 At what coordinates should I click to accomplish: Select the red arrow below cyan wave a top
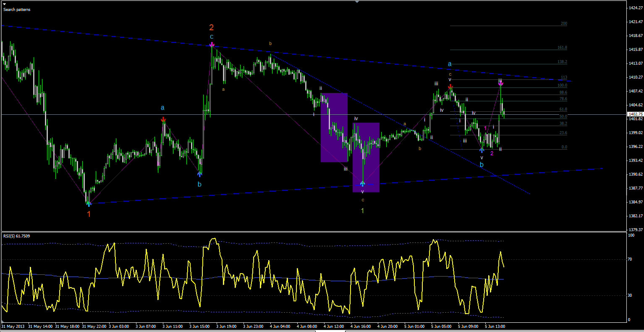(450, 87)
